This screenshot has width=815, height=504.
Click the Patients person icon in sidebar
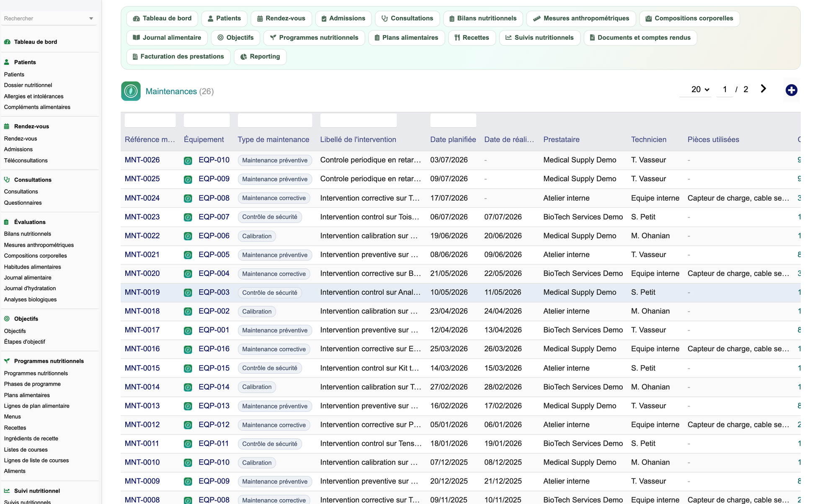[7, 62]
